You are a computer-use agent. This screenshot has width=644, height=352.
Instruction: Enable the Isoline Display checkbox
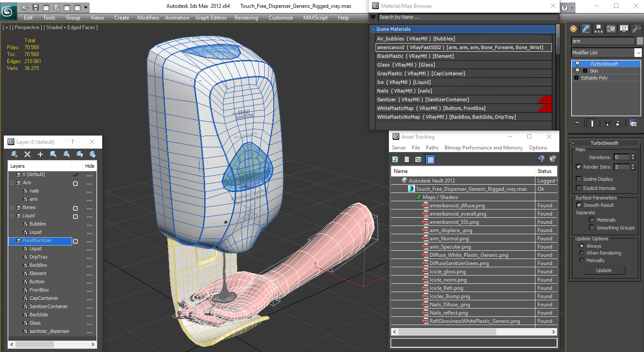(x=578, y=179)
